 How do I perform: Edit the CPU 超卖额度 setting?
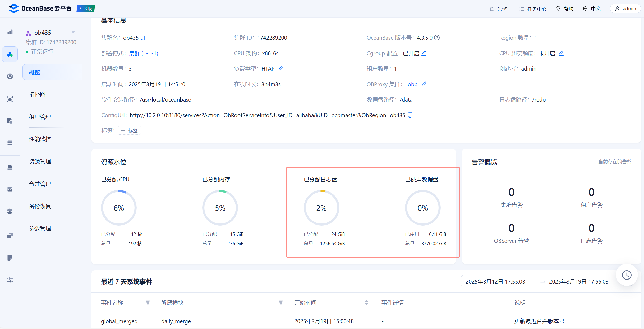tap(561, 53)
